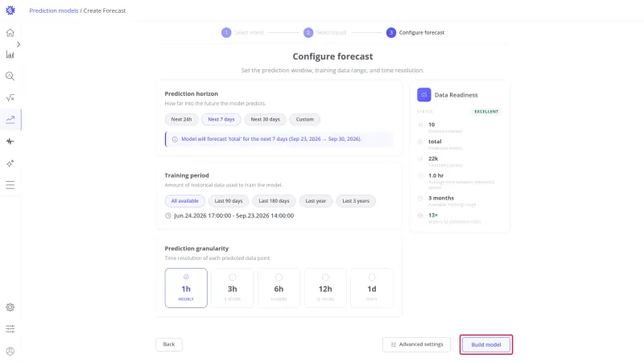Click the '13×' history ratio value
This screenshot has height=362, width=644.
tap(433, 215)
